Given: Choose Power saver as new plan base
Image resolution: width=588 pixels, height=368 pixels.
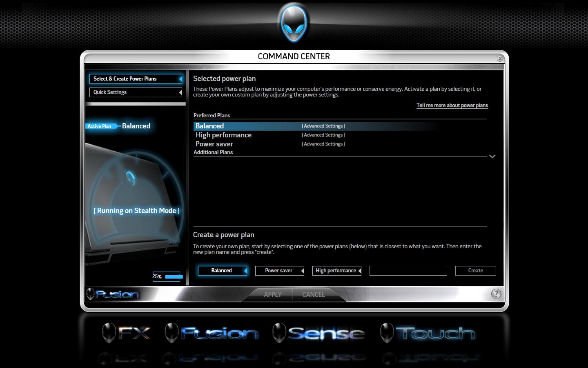Looking at the screenshot, I should pyautogui.click(x=280, y=271).
